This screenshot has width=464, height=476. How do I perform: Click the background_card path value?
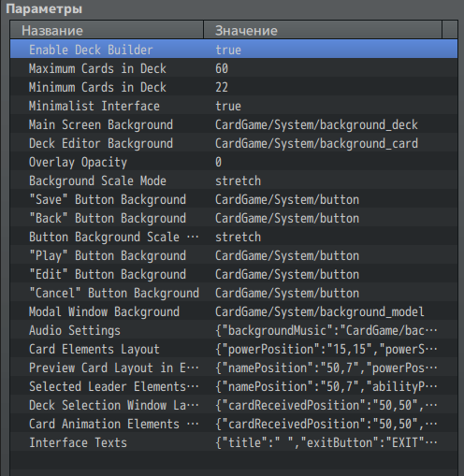tap(316, 143)
